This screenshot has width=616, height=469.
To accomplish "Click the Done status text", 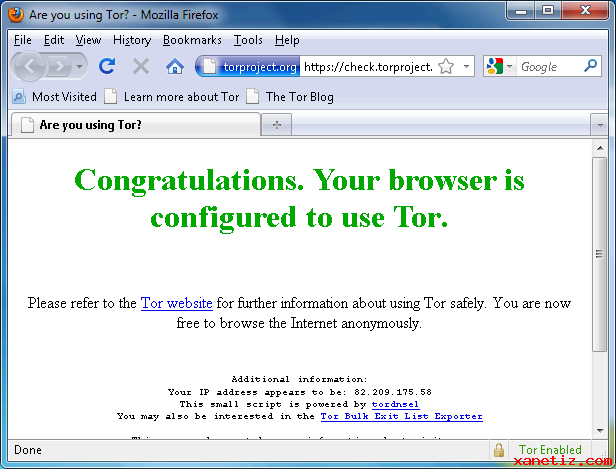I will pyautogui.click(x=28, y=450).
